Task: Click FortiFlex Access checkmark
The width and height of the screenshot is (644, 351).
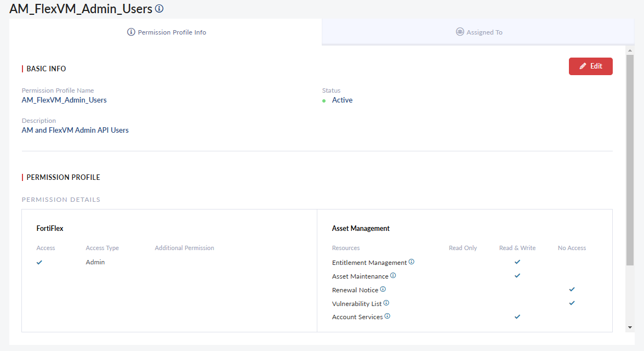Action: 39,262
